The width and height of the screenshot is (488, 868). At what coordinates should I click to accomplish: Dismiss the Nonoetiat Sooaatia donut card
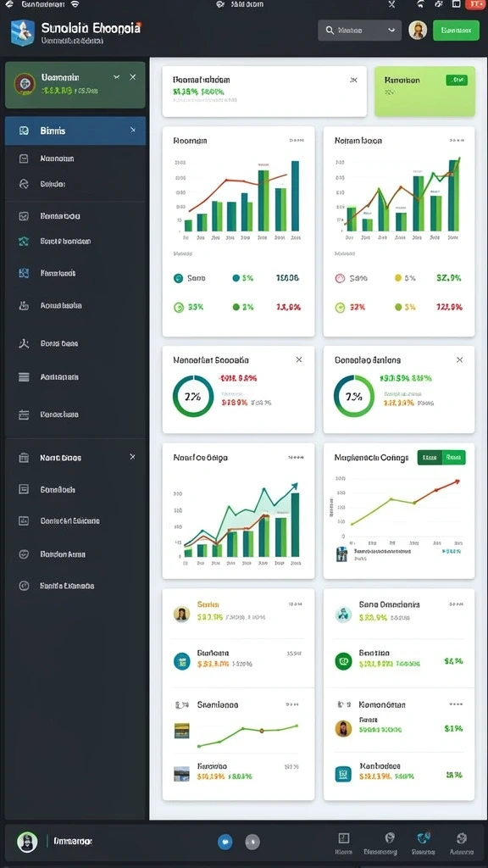pyautogui.click(x=299, y=359)
